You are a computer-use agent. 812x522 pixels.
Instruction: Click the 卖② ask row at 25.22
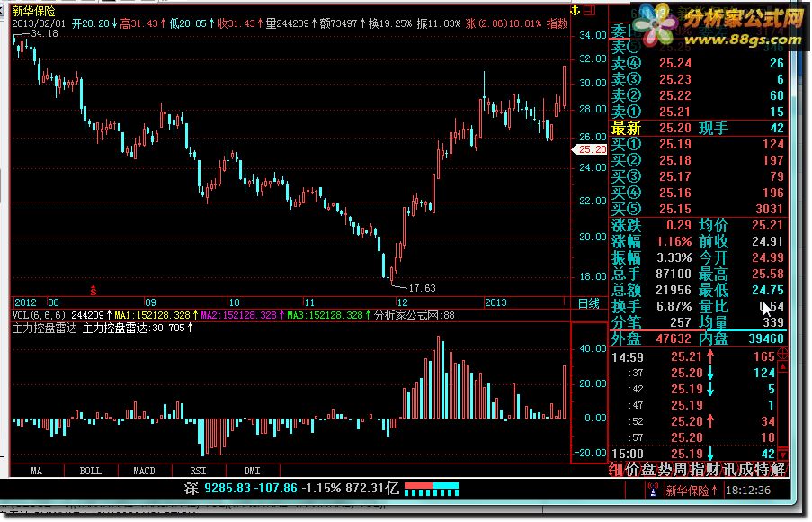pos(698,95)
